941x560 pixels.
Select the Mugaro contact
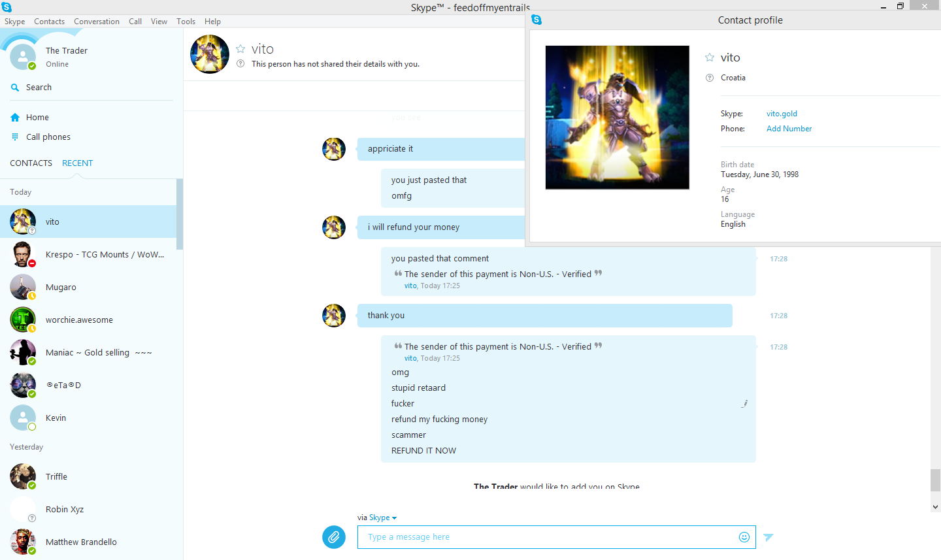coord(88,287)
